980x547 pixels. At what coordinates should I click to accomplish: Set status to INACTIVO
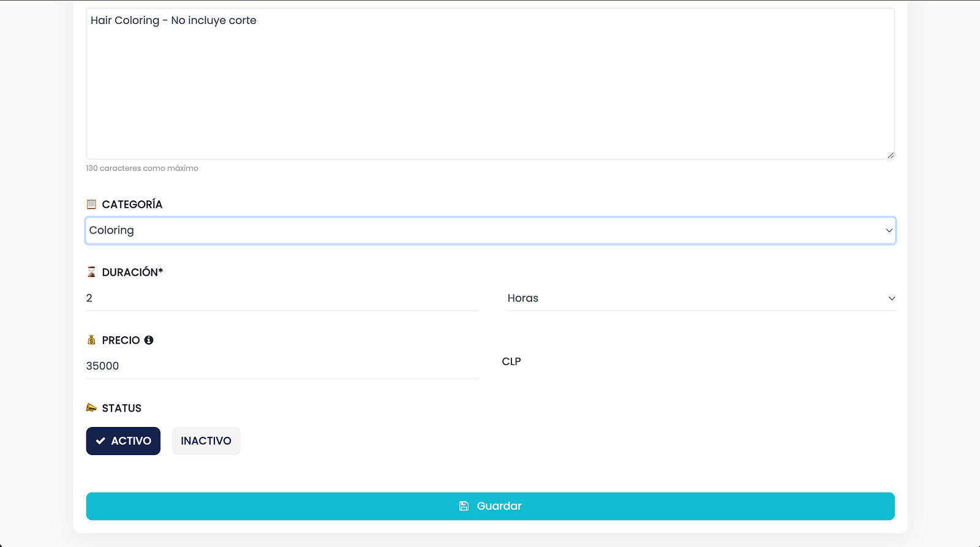[x=206, y=441]
